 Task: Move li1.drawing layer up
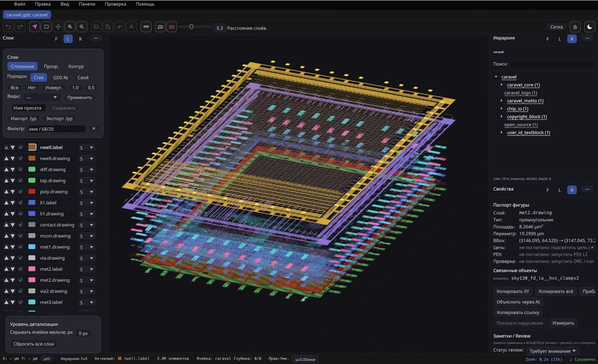(x=6, y=214)
